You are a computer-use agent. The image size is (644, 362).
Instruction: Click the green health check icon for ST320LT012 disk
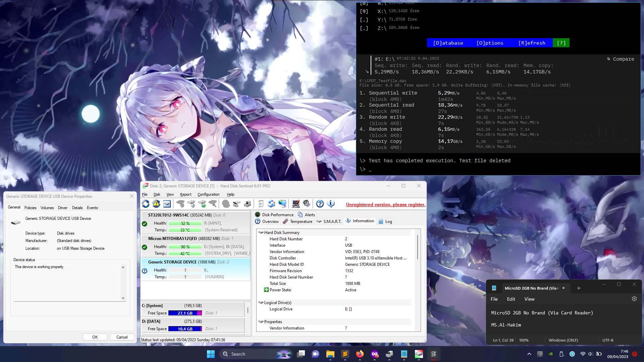tap(145, 224)
